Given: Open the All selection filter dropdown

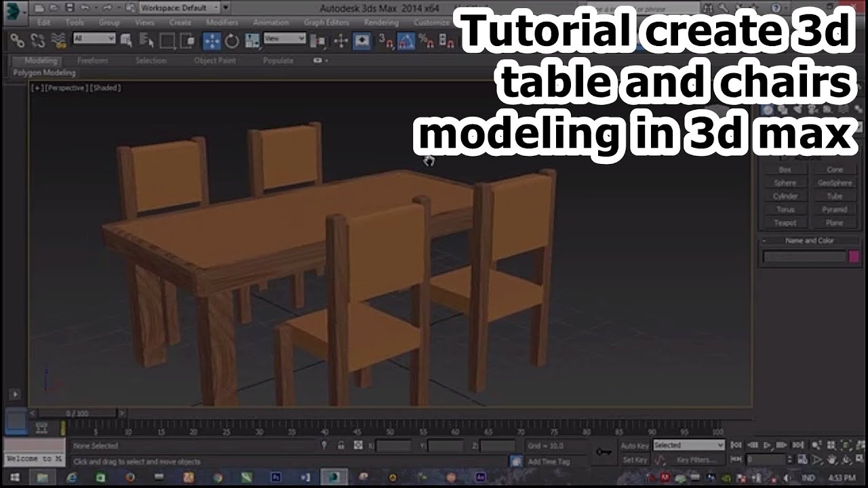Looking at the screenshot, I should (x=94, y=39).
